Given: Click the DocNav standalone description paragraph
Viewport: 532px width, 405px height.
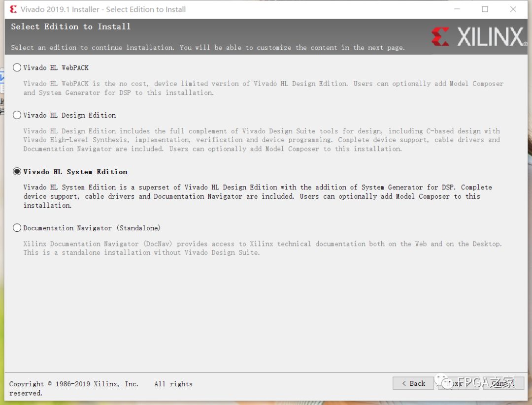Looking at the screenshot, I should (262, 248).
